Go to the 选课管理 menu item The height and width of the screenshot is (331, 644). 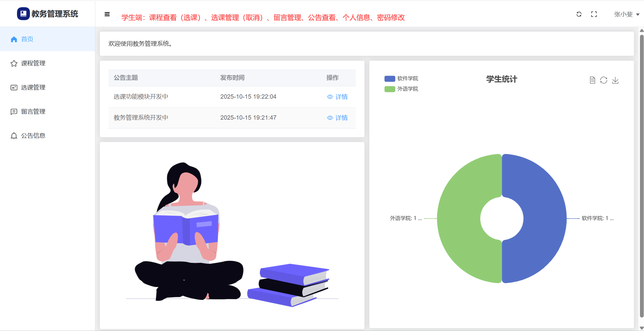tap(33, 87)
